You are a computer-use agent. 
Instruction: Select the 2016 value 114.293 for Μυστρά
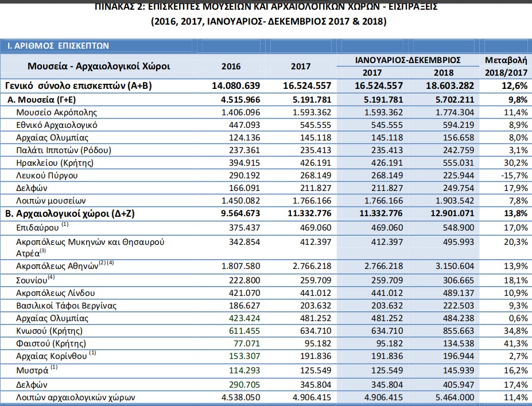(x=243, y=369)
